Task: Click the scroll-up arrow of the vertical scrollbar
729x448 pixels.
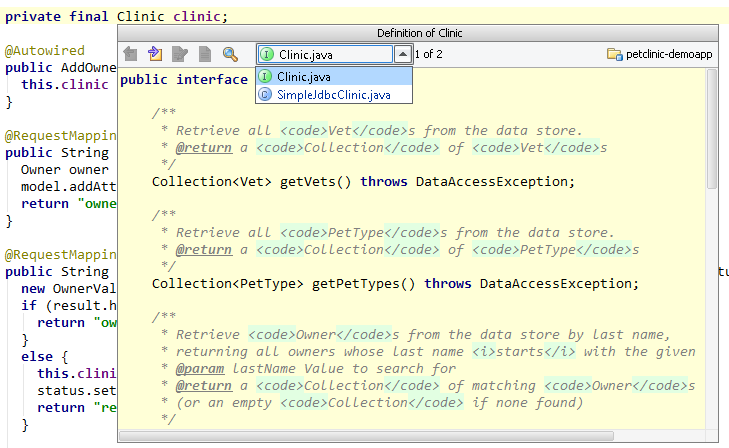Action: click(711, 72)
